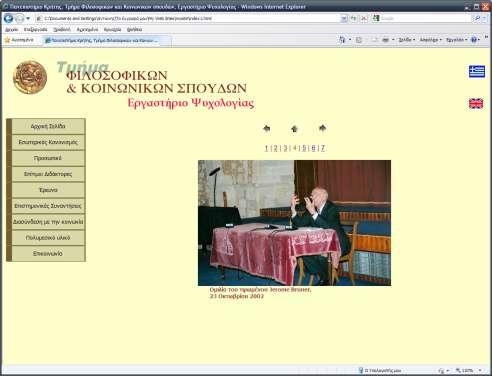Open the Favorites star button
Image resolution: width=492 pixels, height=376 pixels.
click(x=19, y=40)
